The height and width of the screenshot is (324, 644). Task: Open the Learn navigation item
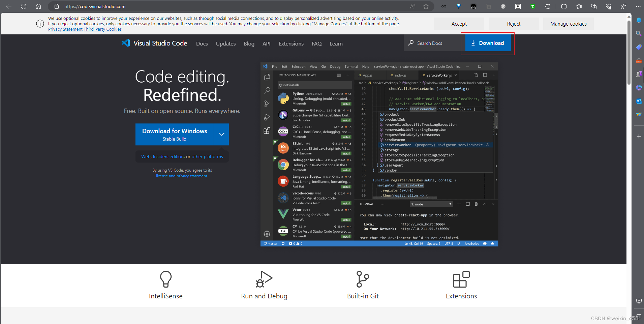point(336,44)
